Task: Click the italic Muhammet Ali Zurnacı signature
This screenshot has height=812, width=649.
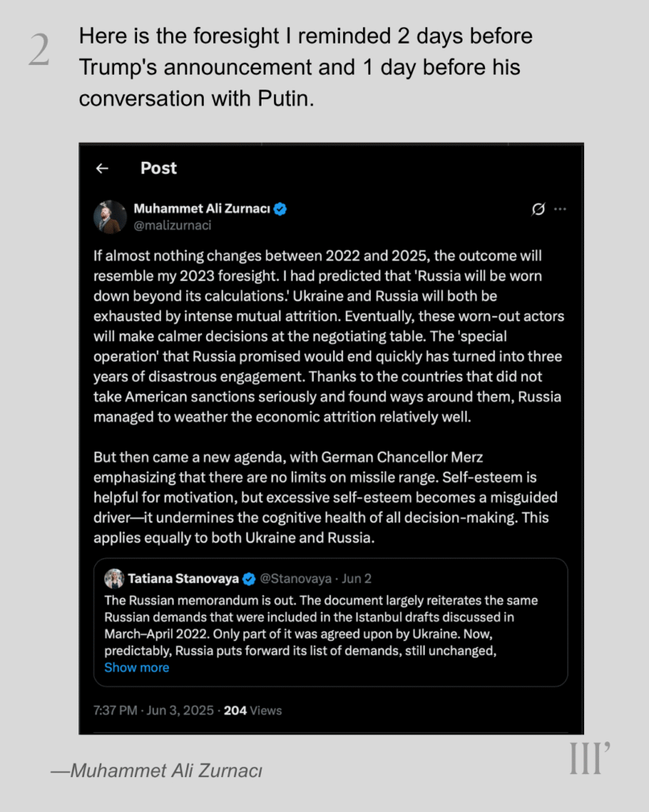Action: tap(156, 771)
